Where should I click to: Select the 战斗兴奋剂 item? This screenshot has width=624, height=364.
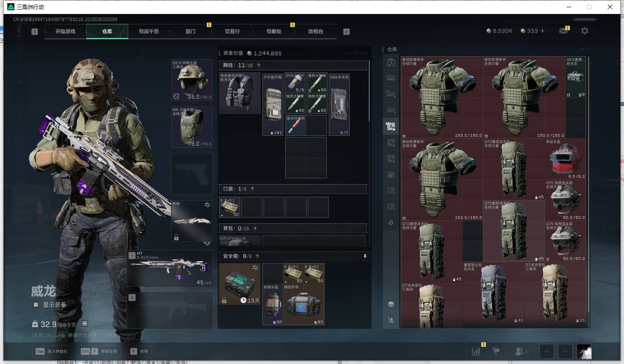[295, 125]
